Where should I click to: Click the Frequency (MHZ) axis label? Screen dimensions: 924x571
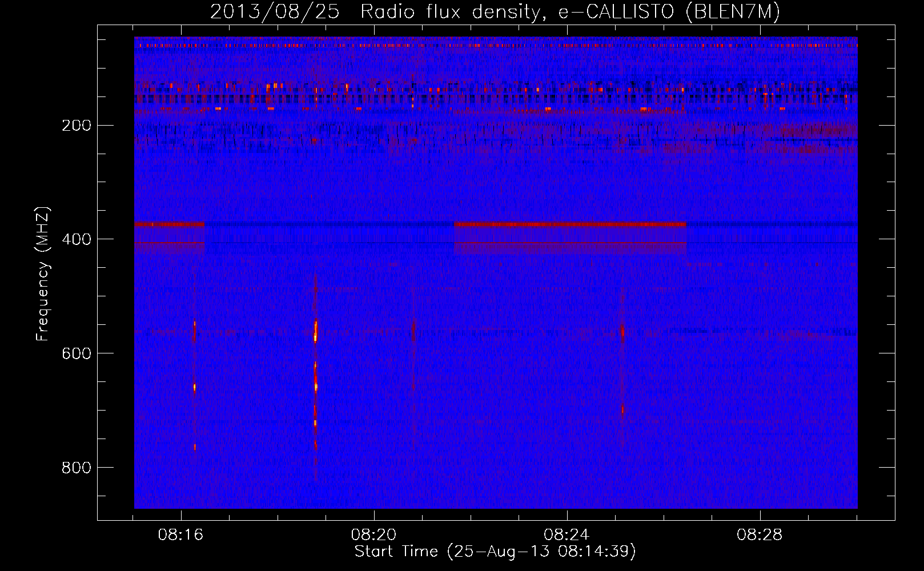click(43, 274)
